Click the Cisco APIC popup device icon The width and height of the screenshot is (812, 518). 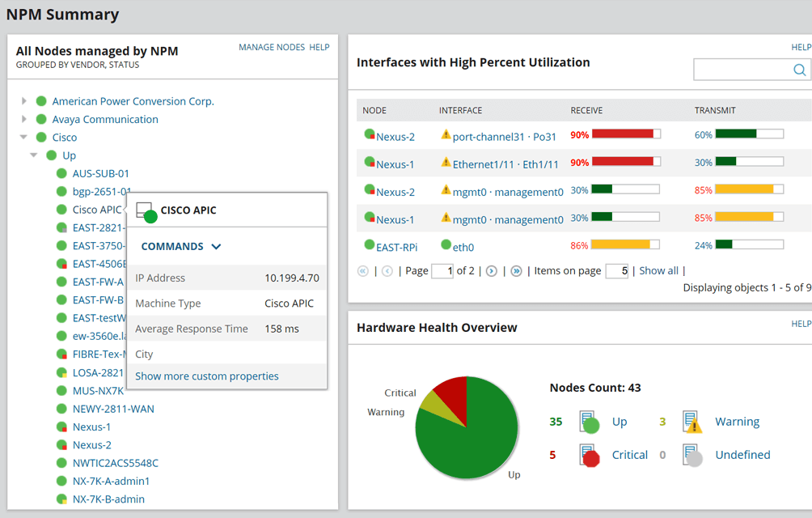146,211
